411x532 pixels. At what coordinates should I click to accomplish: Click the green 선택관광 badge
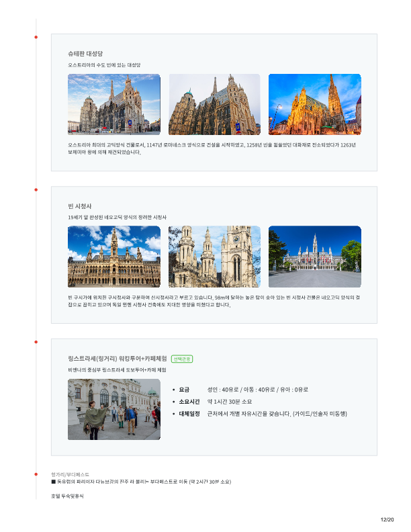click(x=182, y=359)
